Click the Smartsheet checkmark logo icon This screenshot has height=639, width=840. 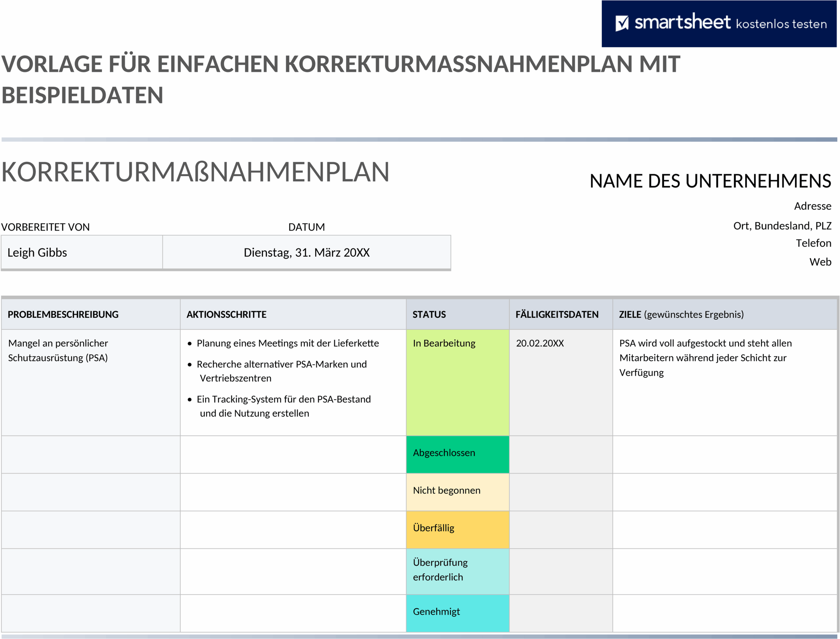622,24
